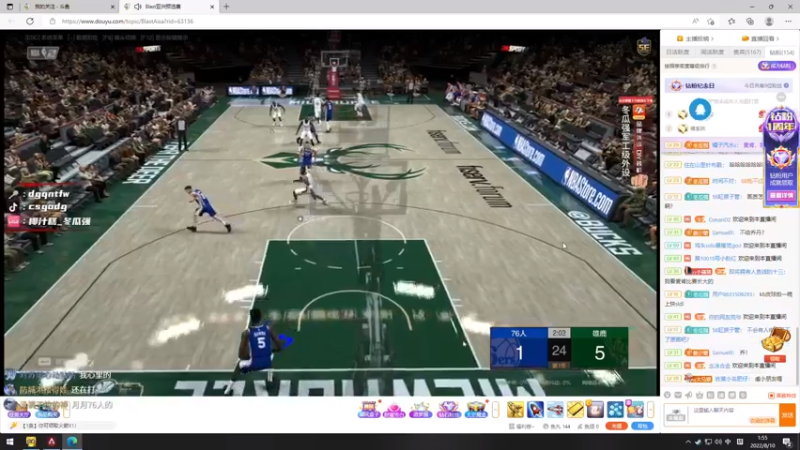Viewport: 800px width, 450px height.
Task: Open a new browser tab
Action: click(226, 7)
